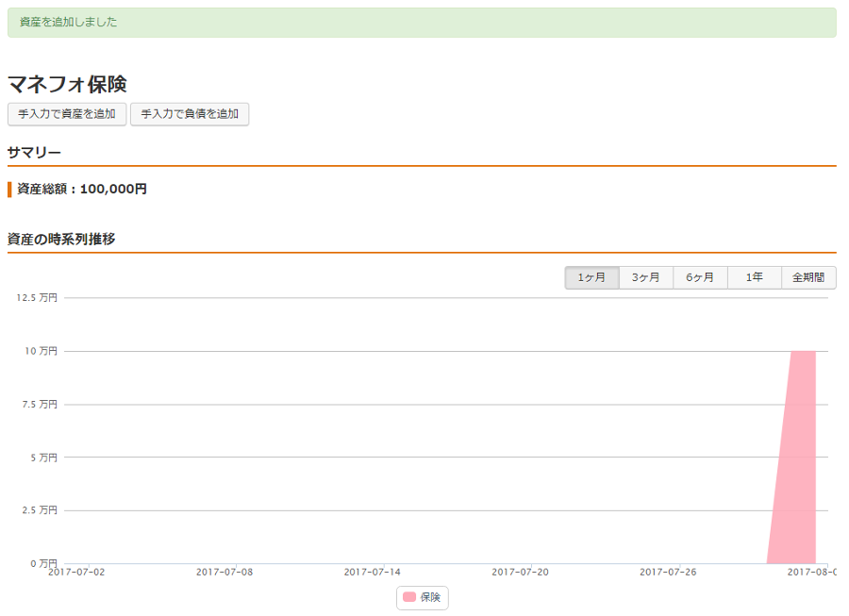Screen dimensions: 849x616
Task: Click the 2017-07-02 date label
Action: [76, 573]
